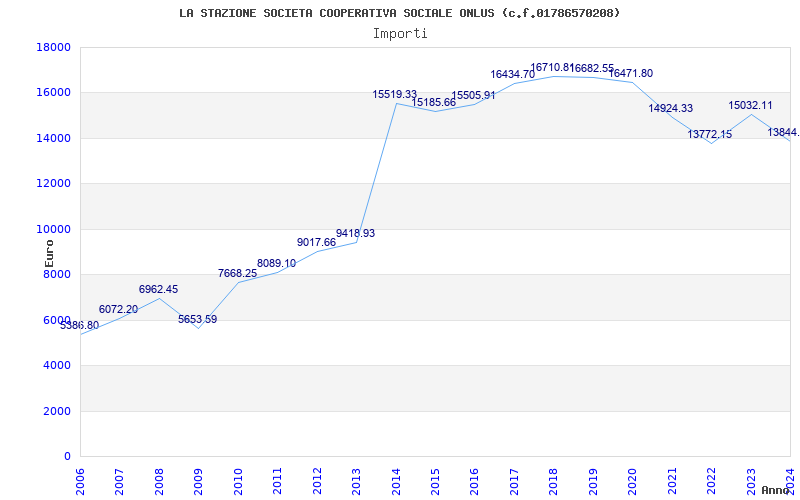Click the x-axis year 2022

click(x=711, y=481)
